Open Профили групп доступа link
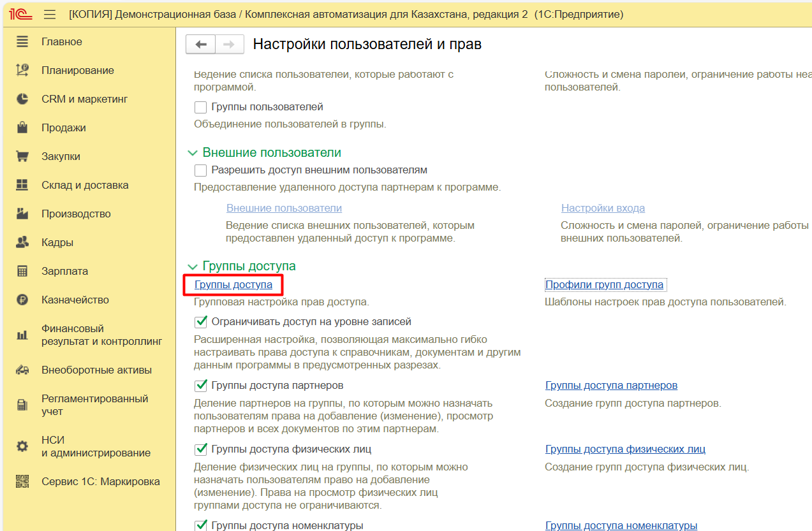The height and width of the screenshot is (531, 812). pos(604,285)
